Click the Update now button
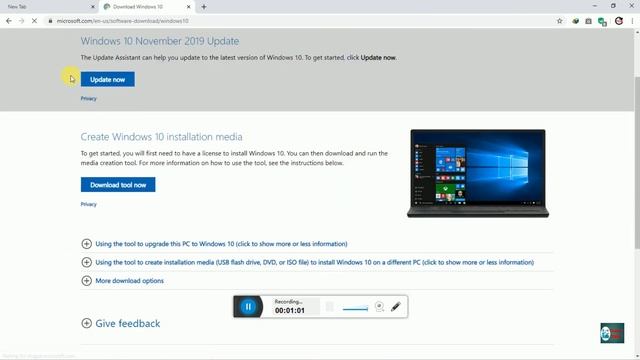The height and width of the screenshot is (360, 640). (107, 79)
